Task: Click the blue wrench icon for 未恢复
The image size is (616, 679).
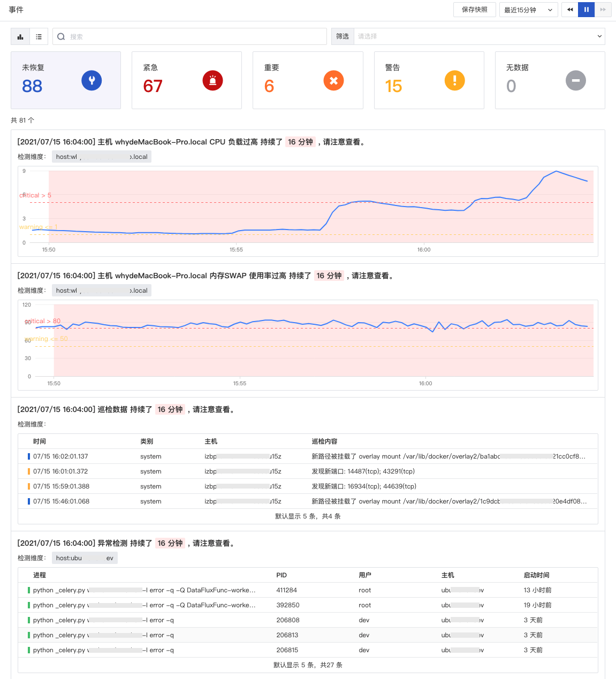Action: click(92, 81)
